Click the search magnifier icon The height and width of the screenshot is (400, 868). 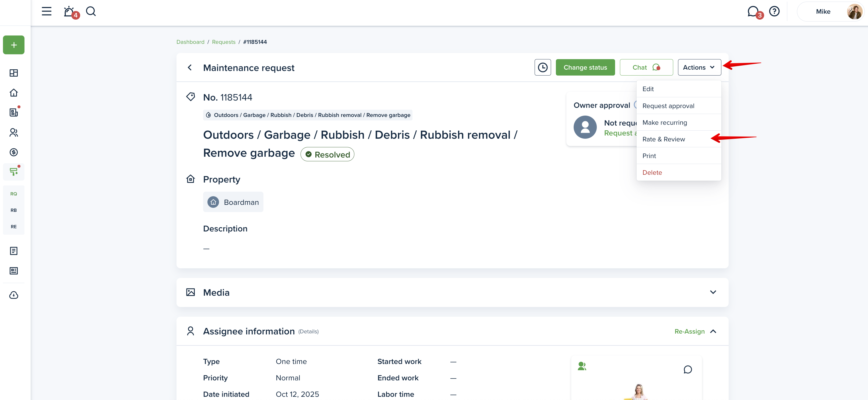[x=91, y=12]
